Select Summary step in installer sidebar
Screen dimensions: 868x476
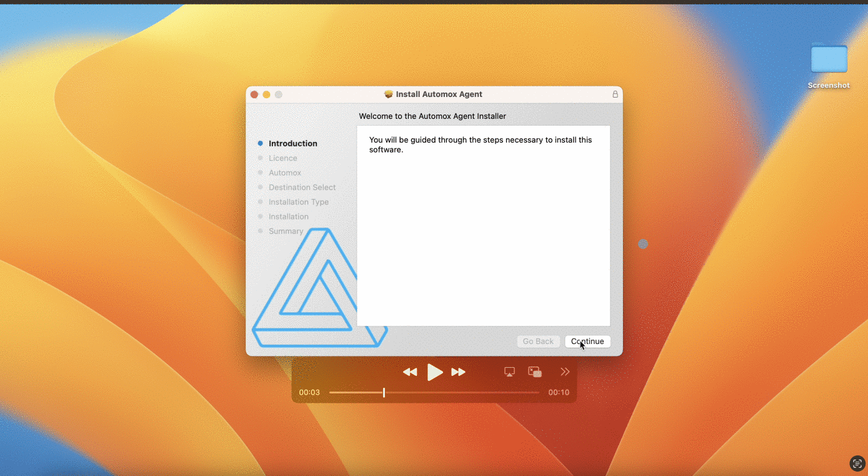pos(286,231)
